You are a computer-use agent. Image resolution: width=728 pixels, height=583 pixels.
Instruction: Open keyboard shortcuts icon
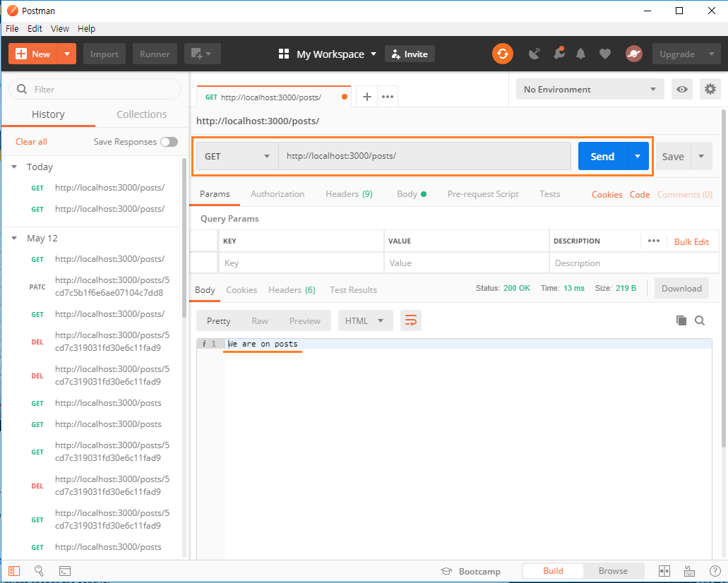[689, 571]
